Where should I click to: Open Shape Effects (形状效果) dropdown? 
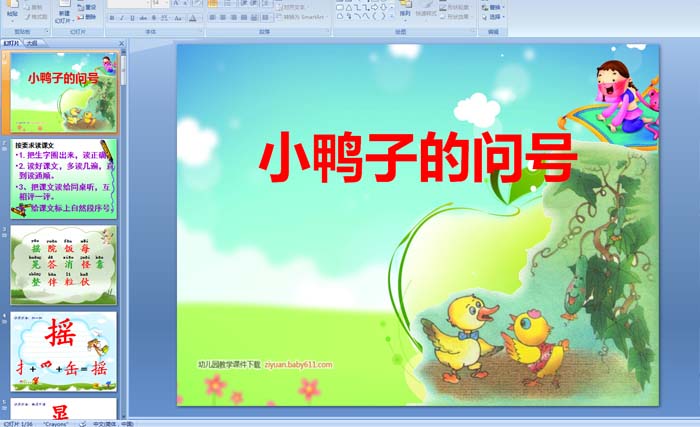(x=454, y=17)
